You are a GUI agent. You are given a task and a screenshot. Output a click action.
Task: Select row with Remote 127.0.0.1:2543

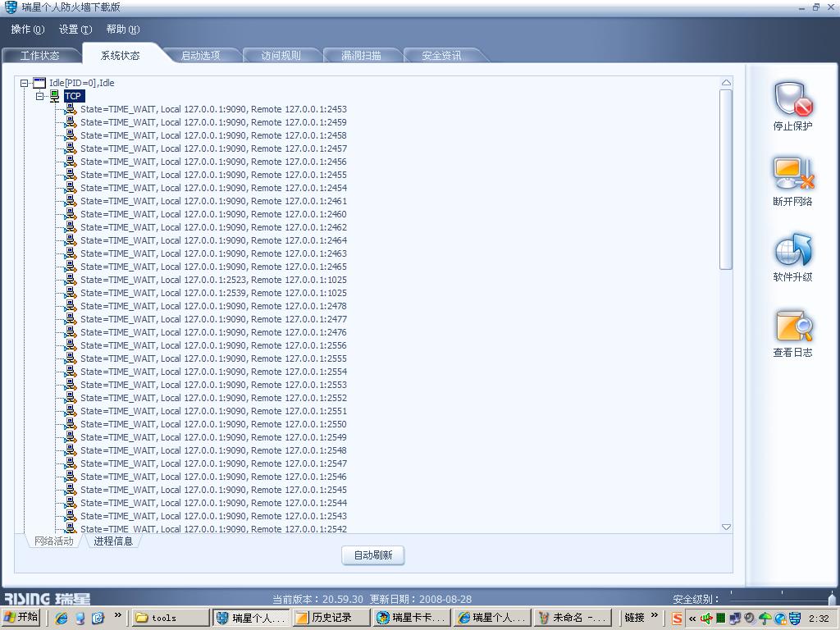pyautogui.click(x=213, y=516)
